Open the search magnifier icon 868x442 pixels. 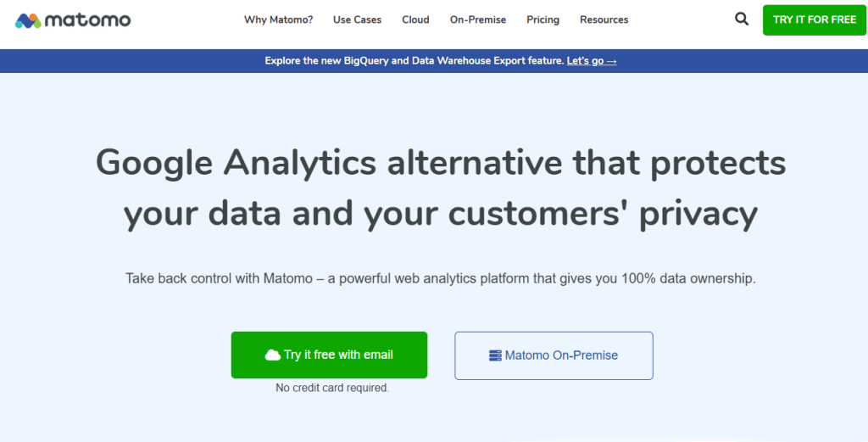coord(742,19)
